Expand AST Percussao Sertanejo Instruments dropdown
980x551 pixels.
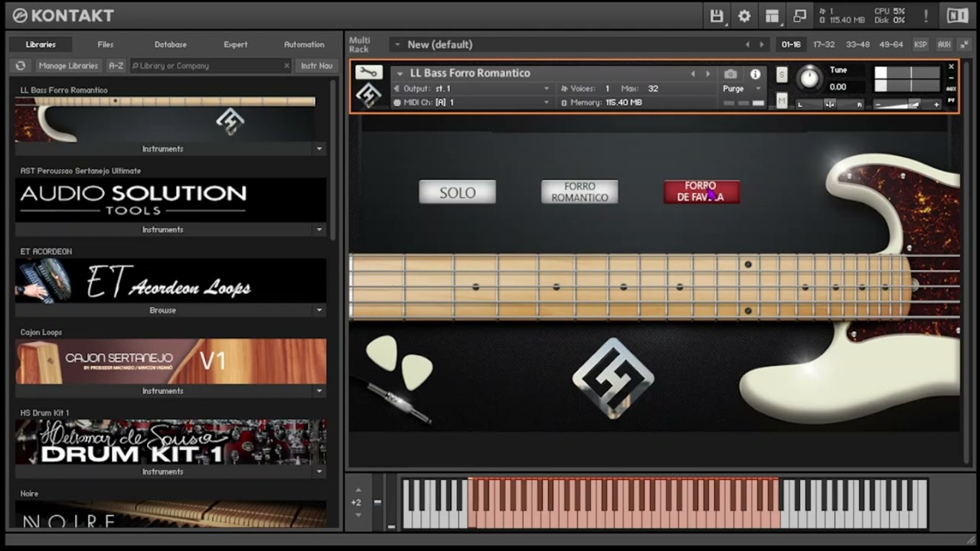pos(319,230)
